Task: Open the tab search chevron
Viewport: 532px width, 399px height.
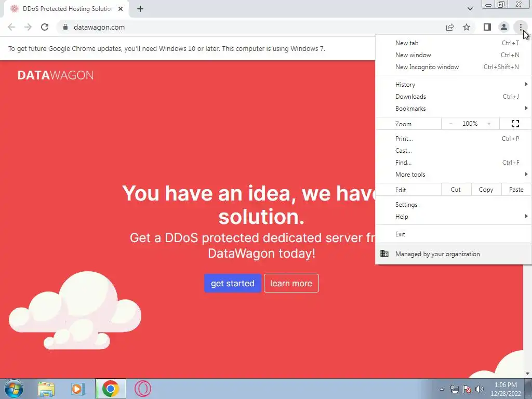Action: (470, 9)
